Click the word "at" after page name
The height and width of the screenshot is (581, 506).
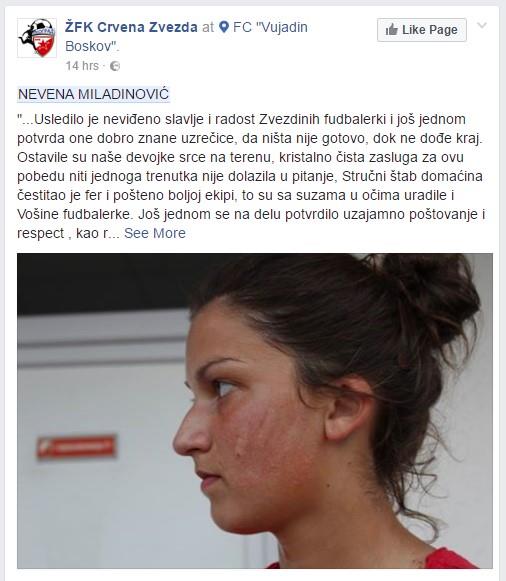tap(208, 27)
